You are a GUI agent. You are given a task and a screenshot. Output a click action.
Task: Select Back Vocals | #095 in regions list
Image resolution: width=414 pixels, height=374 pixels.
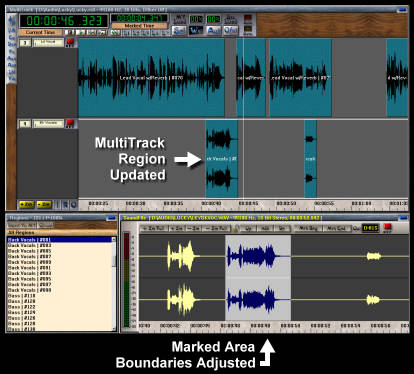(59, 279)
